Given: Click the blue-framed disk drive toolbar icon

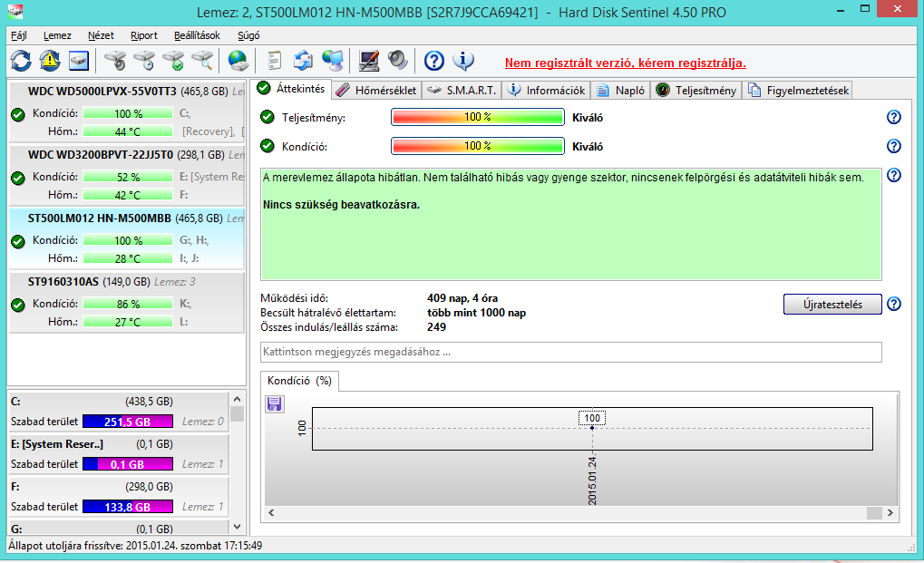Looking at the screenshot, I should point(78,61).
